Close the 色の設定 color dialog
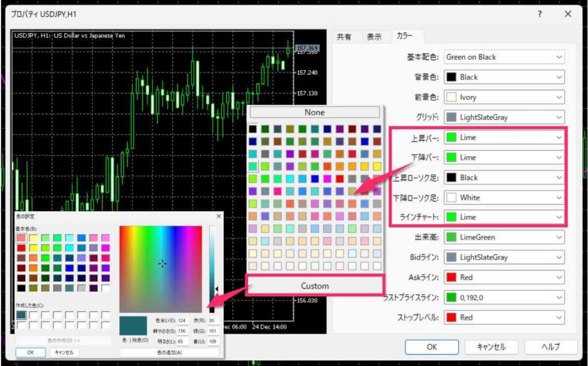The width and height of the screenshot is (588, 366). point(218,216)
